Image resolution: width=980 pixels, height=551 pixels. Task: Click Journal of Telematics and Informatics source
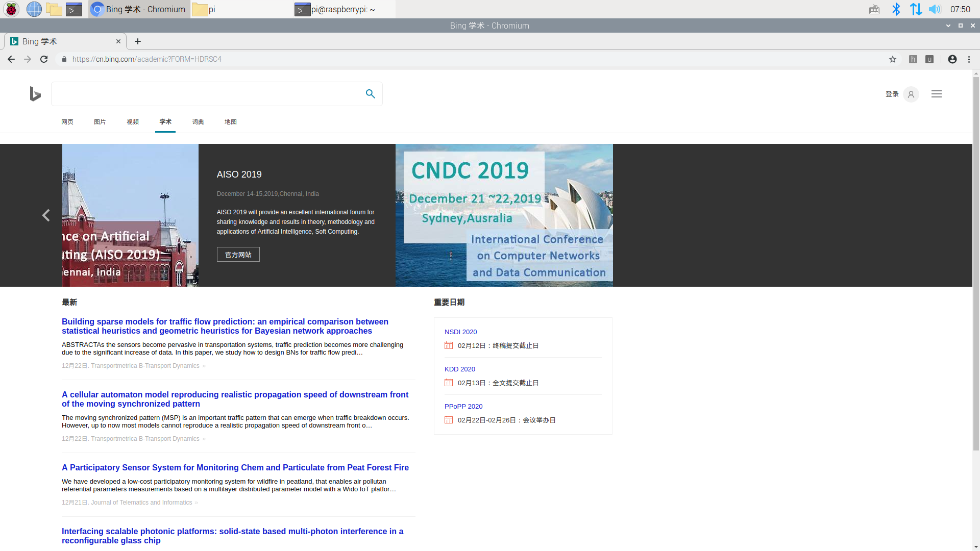tap(141, 503)
